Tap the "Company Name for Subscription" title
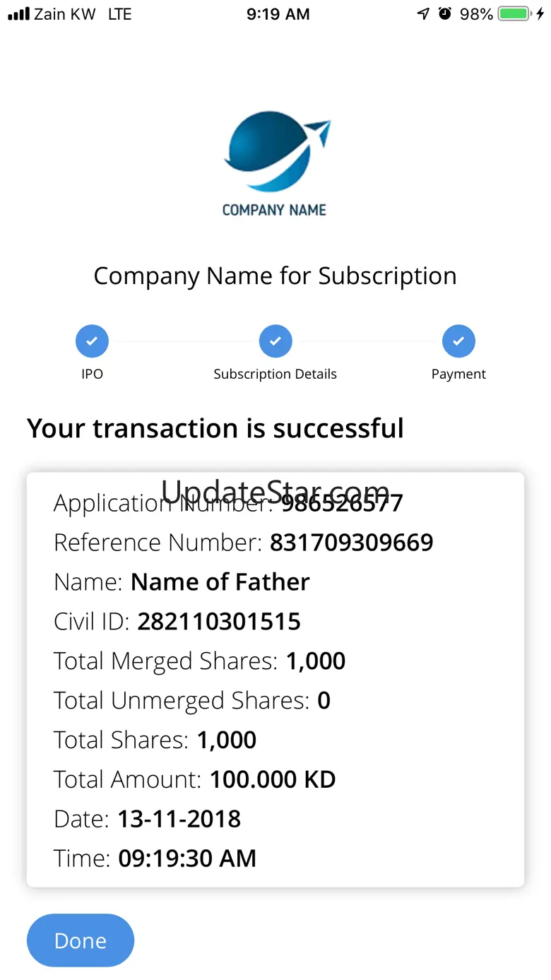 click(275, 276)
